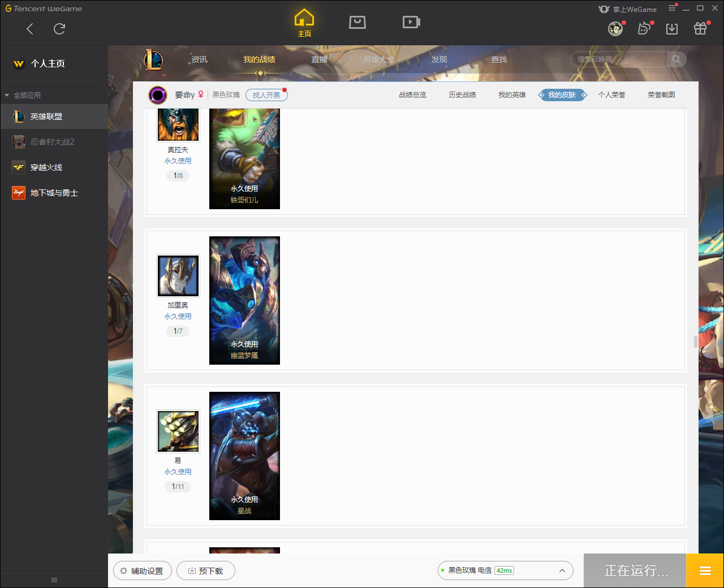Open the user avatar in top bar
Image resolution: width=724 pixels, height=588 pixels.
(x=615, y=29)
